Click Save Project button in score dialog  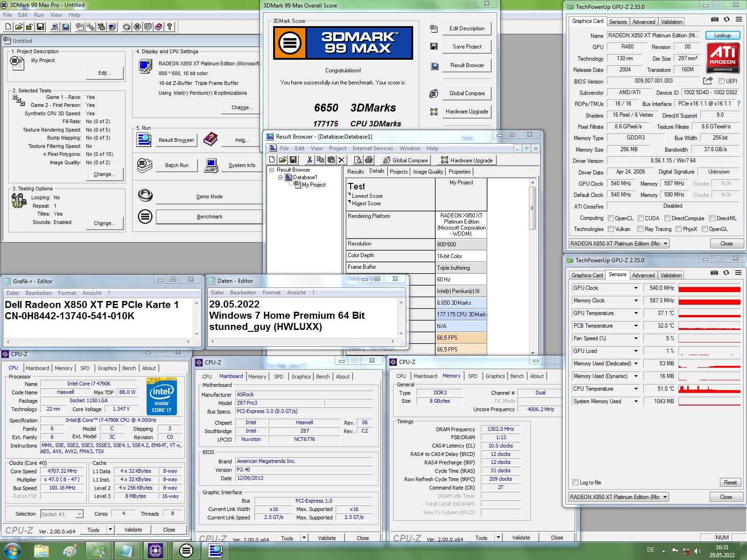tap(467, 47)
